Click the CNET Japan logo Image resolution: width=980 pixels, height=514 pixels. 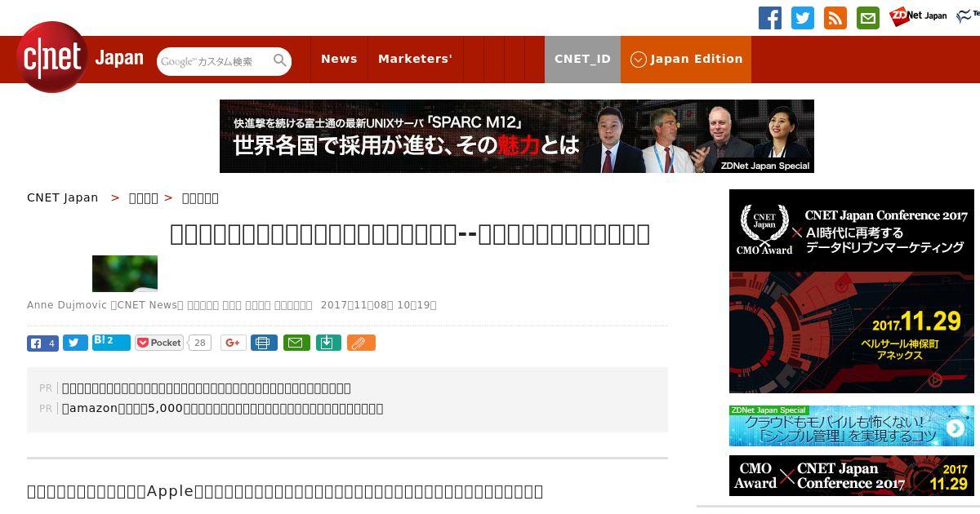point(79,58)
